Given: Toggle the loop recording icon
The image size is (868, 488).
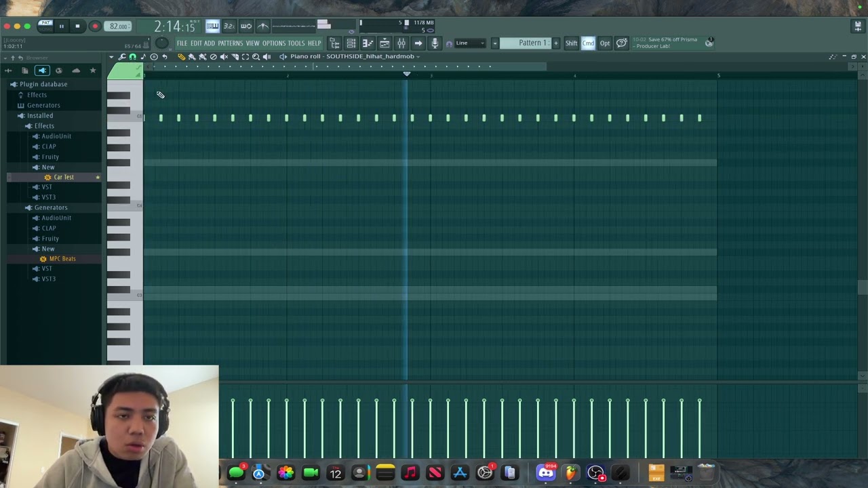Looking at the screenshot, I should 246,26.
